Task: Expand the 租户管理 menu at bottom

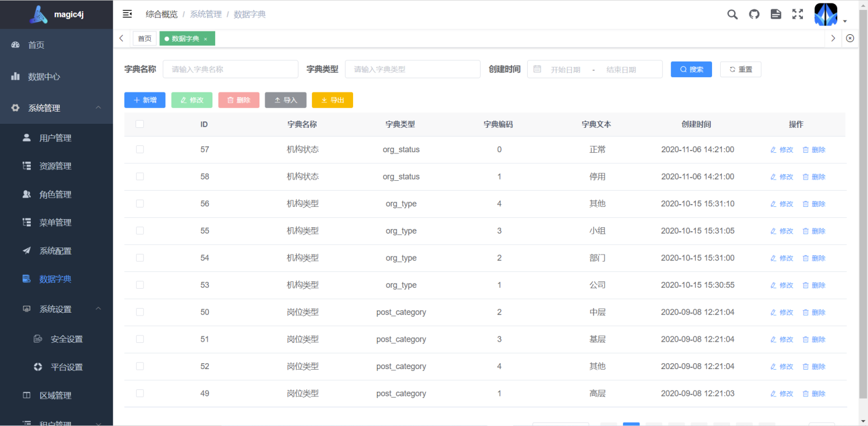Action: pos(56,423)
